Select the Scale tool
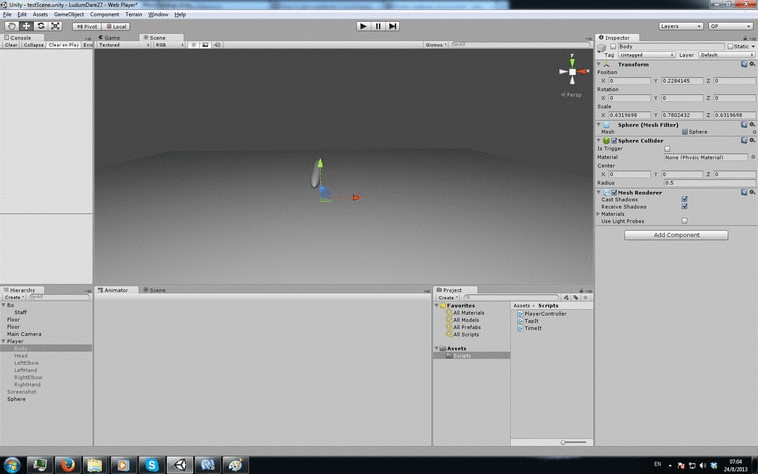Image resolution: width=758 pixels, height=474 pixels. (x=56, y=26)
